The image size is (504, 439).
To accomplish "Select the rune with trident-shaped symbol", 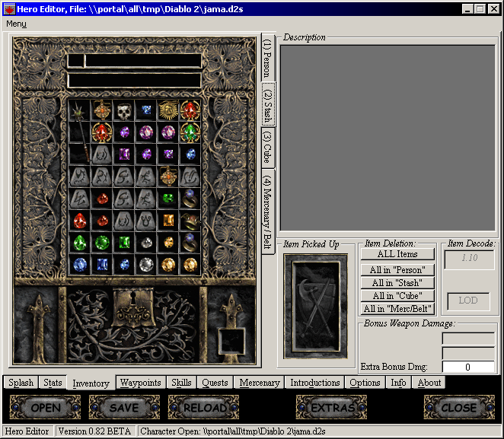I will pyautogui.click(x=146, y=221).
